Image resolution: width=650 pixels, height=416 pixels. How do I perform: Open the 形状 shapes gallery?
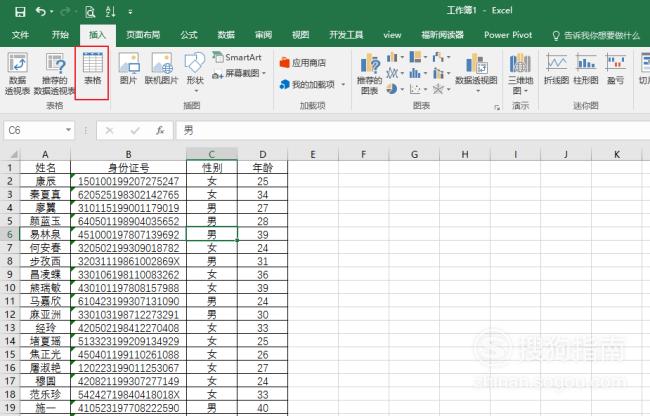click(x=195, y=72)
